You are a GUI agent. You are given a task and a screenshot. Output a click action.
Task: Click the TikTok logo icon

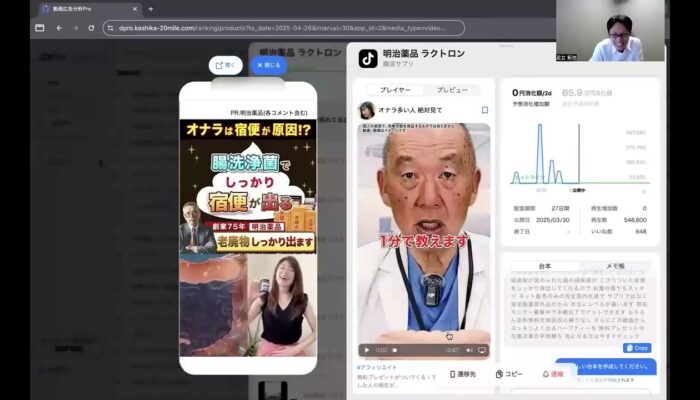(368, 58)
